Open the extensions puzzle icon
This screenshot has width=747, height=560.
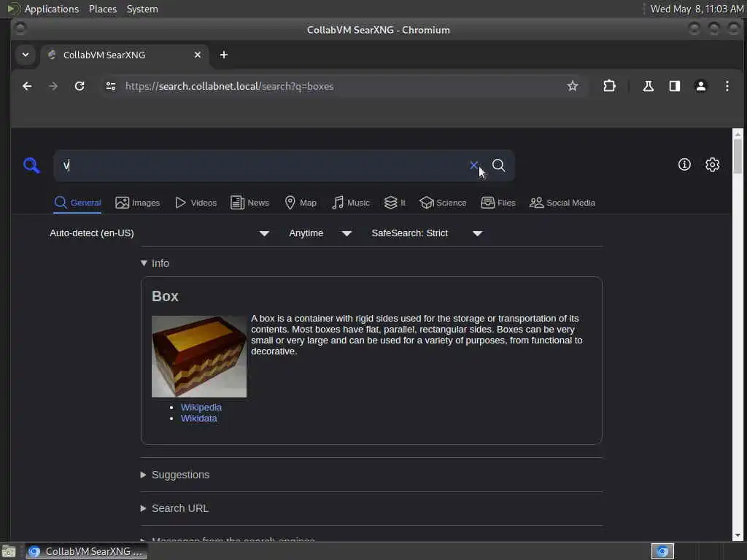pyautogui.click(x=609, y=86)
